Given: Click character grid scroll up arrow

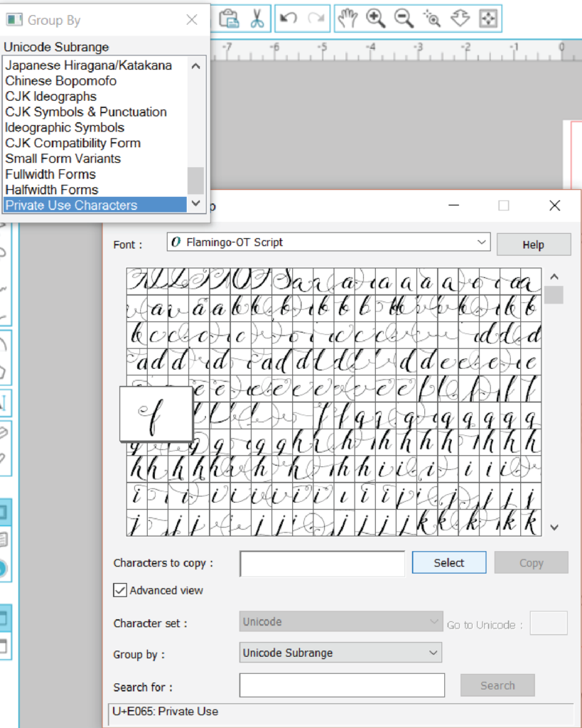Looking at the screenshot, I should click(554, 277).
